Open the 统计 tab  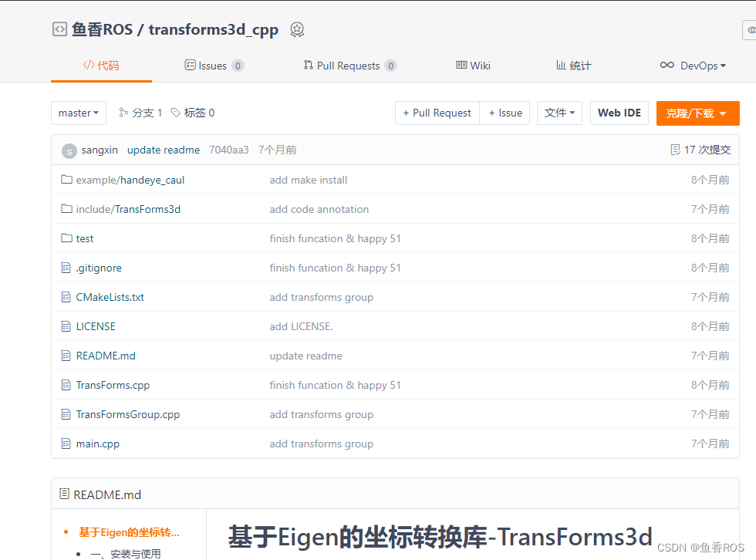tap(573, 66)
